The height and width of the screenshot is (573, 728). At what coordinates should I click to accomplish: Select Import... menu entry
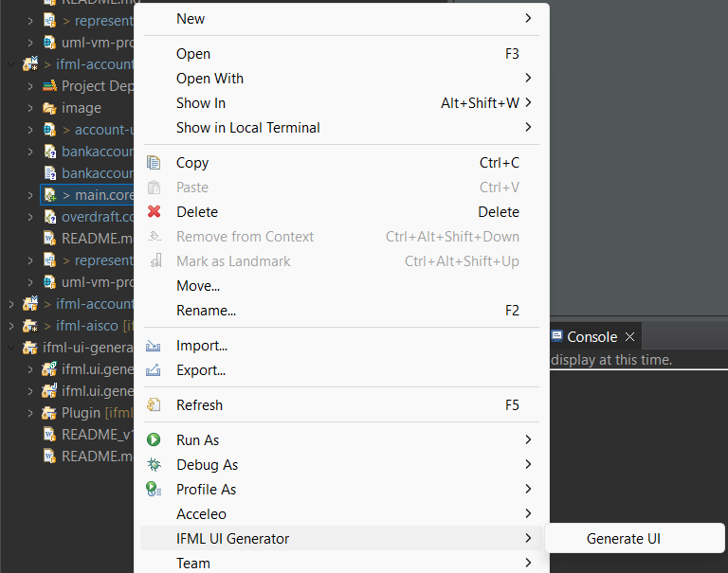coord(341,346)
